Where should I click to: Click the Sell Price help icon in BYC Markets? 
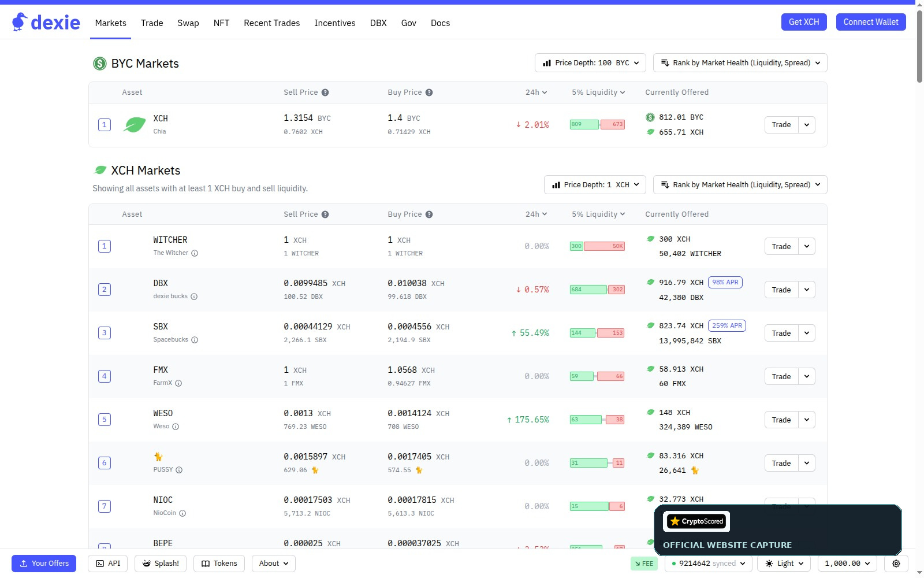click(325, 92)
